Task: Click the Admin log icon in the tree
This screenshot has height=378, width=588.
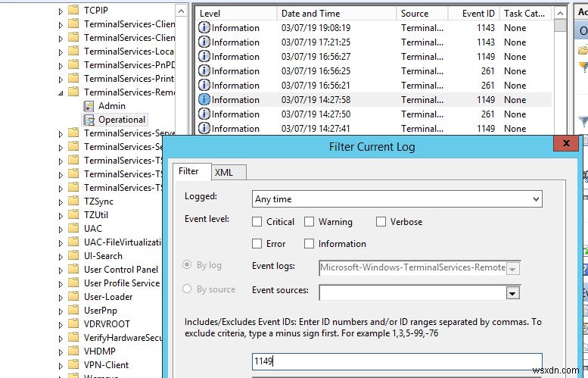Action: [x=89, y=106]
